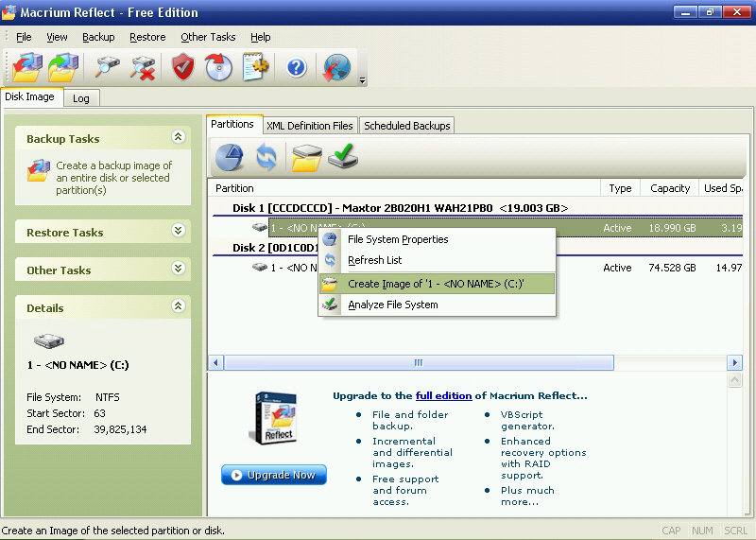Image resolution: width=756 pixels, height=540 pixels.
Task: Click the Macrium Reflect product box image
Action: pos(273,418)
